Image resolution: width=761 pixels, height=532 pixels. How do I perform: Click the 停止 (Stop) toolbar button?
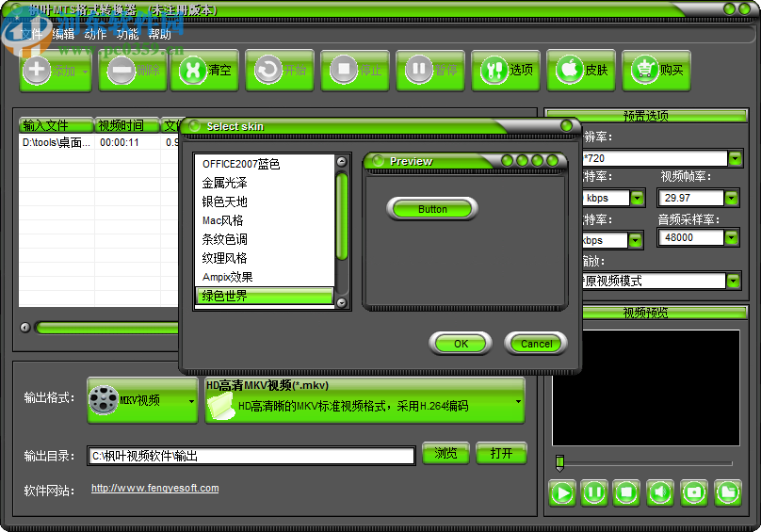coord(355,71)
